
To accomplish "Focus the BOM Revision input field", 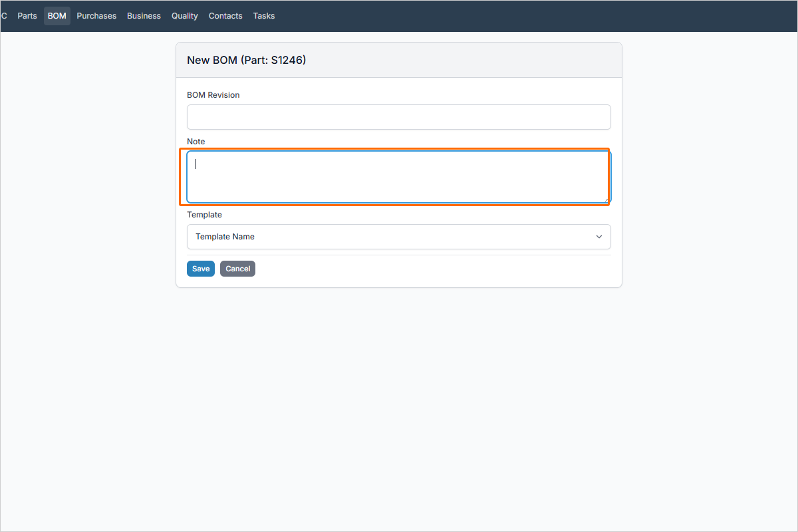I will 399,117.
